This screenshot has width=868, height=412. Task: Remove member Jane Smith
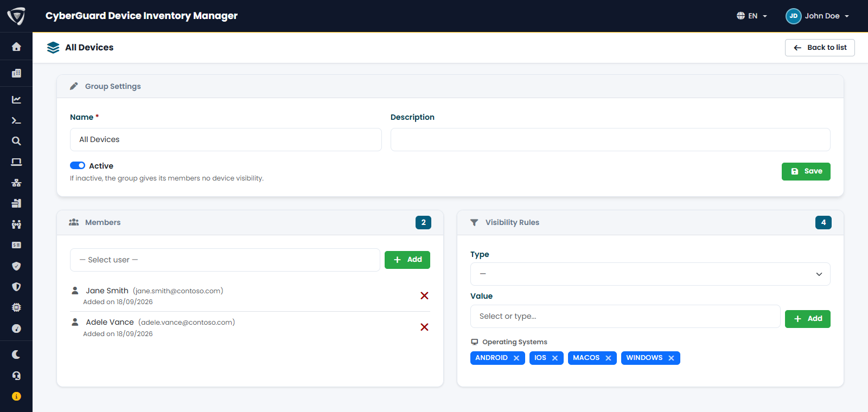click(x=424, y=295)
